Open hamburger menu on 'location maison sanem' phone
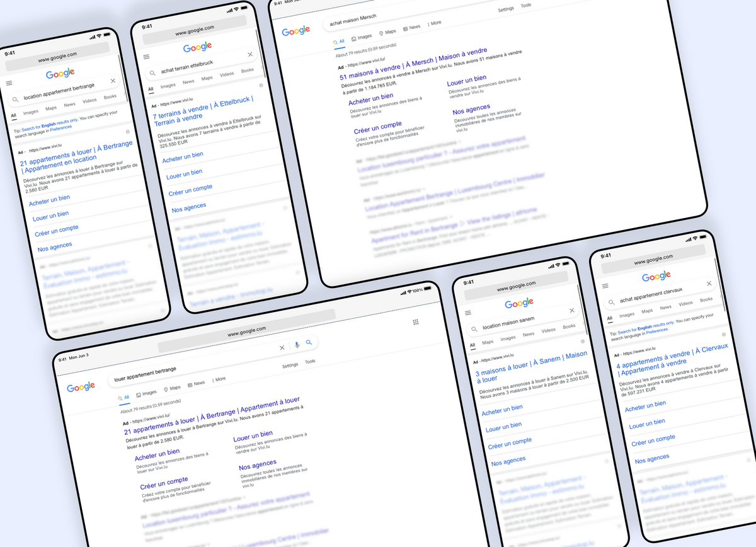The width and height of the screenshot is (756, 547). point(467,313)
